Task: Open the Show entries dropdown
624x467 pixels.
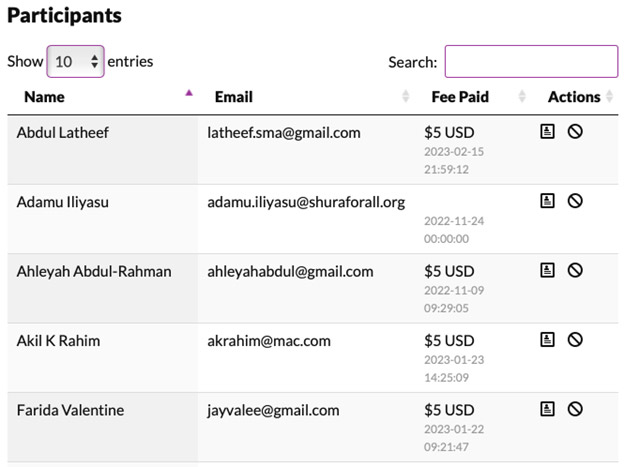Action: 75,62
